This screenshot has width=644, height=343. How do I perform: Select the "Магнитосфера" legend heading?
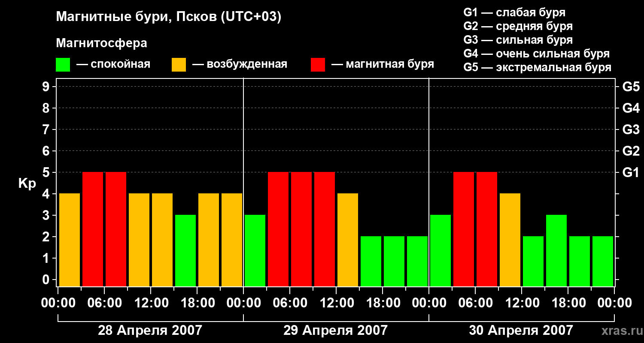pos(101,43)
